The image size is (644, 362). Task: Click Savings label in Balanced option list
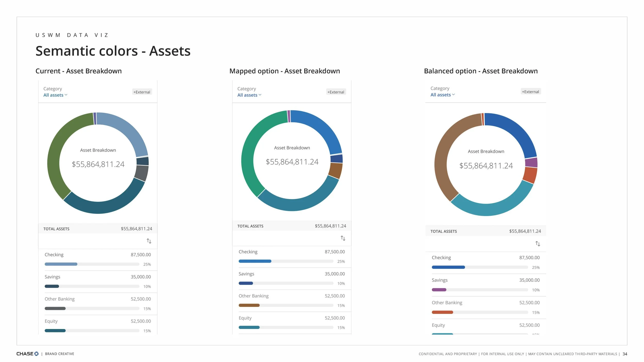[x=439, y=280]
